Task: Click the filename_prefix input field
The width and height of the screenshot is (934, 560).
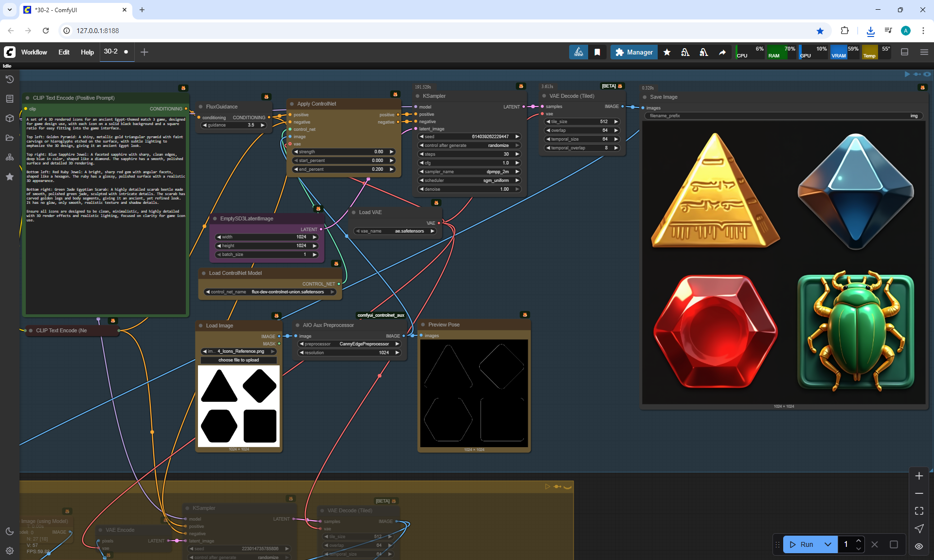Action: coord(783,116)
